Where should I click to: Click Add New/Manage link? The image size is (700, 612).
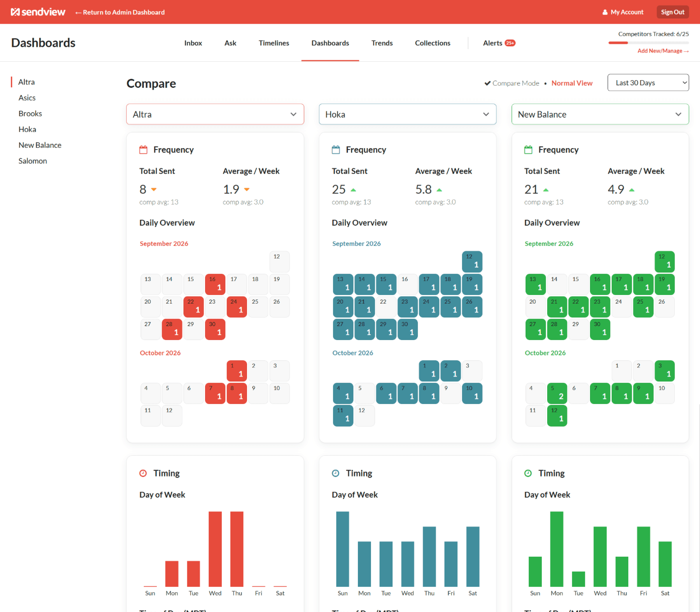663,51
